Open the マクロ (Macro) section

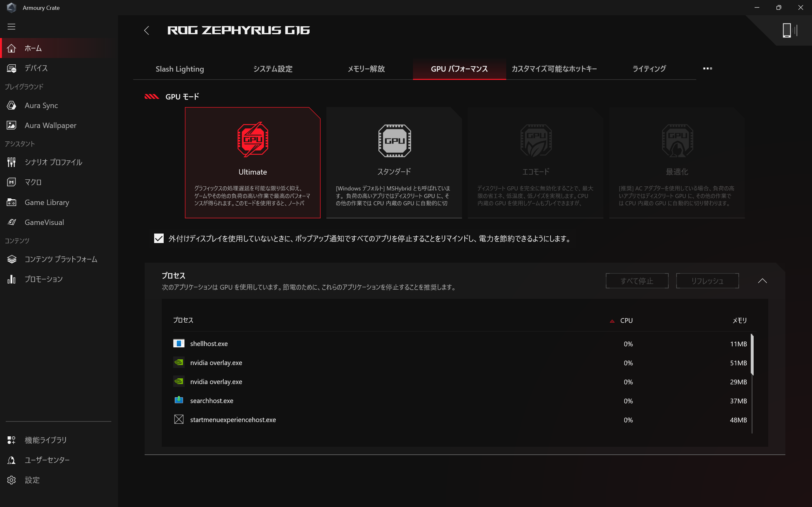click(33, 182)
